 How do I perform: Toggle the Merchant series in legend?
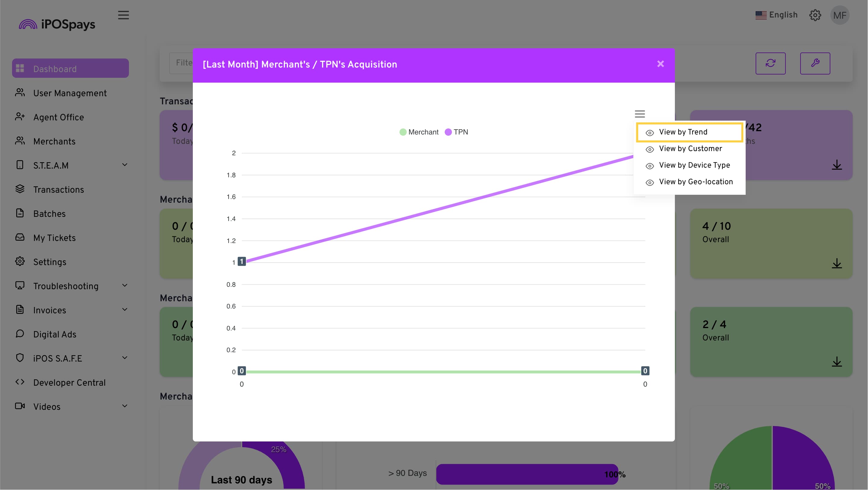(419, 132)
